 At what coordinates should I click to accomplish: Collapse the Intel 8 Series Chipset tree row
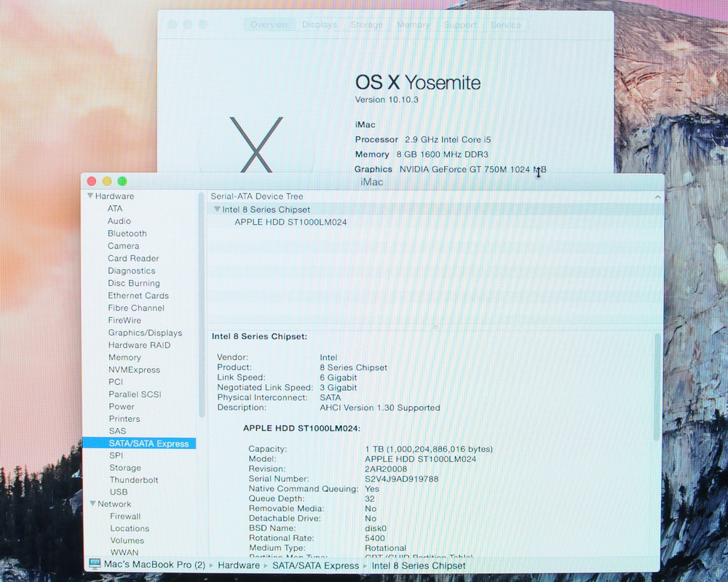(x=217, y=210)
